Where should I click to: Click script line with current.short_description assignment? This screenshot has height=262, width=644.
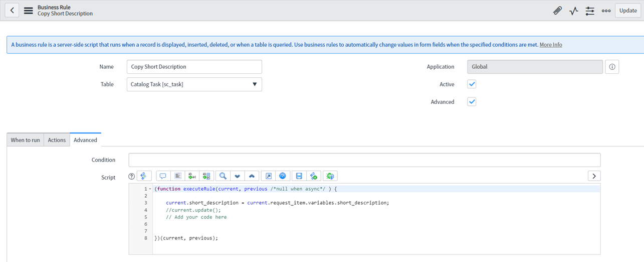(277, 203)
